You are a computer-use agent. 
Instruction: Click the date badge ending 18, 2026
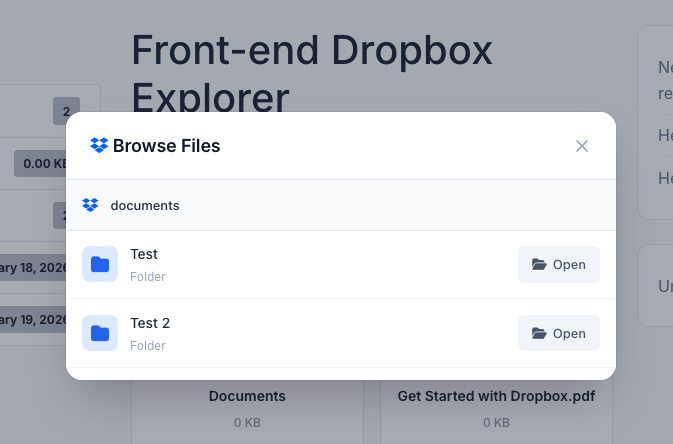[x=33, y=268]
